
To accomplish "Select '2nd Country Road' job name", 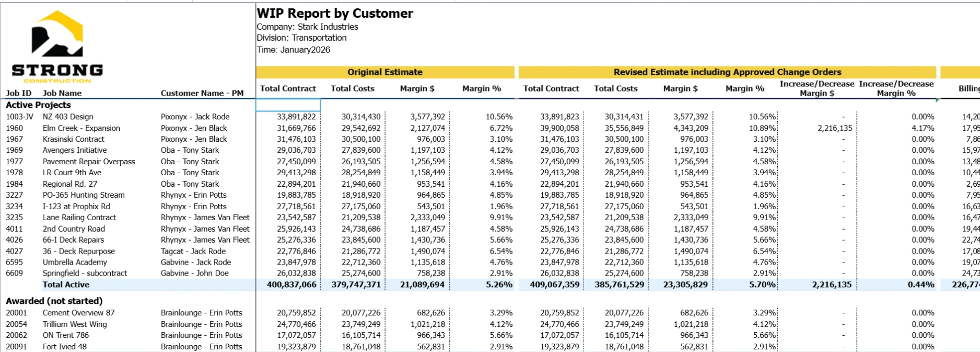I will (74, 229).
